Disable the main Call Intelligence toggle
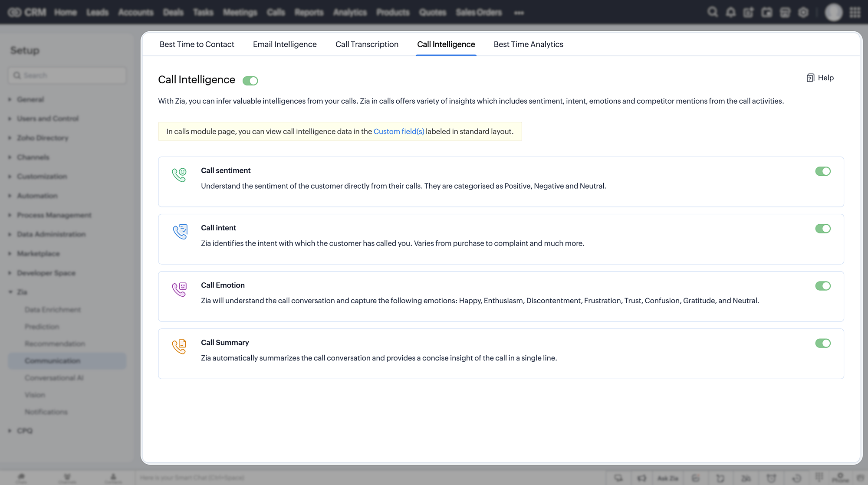 [x=250, y=81]
